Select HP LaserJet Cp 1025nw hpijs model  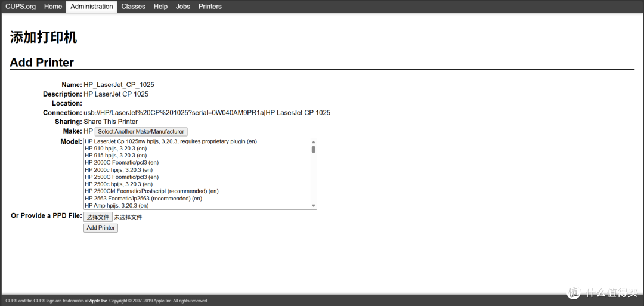[x=197, y=141]
